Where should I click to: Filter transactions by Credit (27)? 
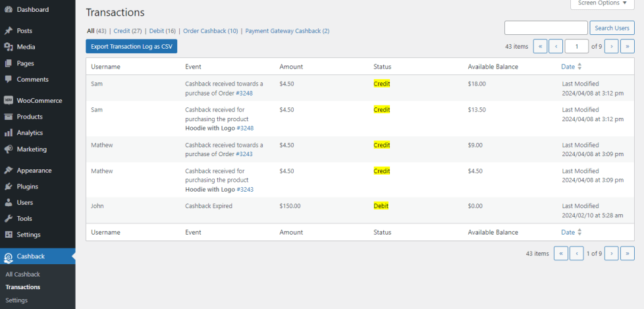pos(127,31)
